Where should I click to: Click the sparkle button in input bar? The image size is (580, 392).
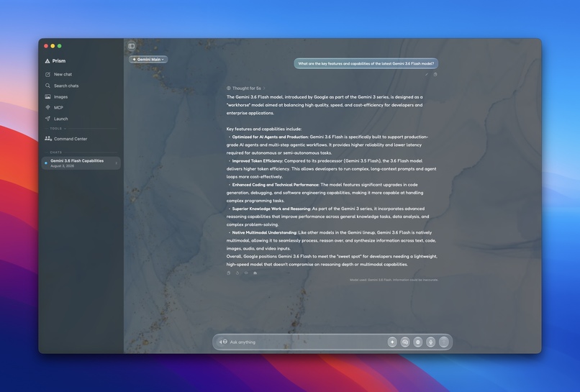pos(392,342)
